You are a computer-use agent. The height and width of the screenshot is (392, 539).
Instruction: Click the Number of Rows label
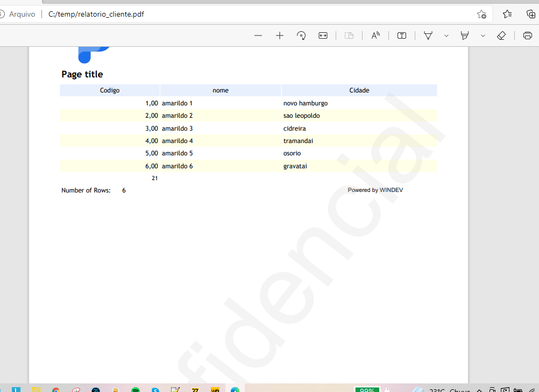point(86,190)
